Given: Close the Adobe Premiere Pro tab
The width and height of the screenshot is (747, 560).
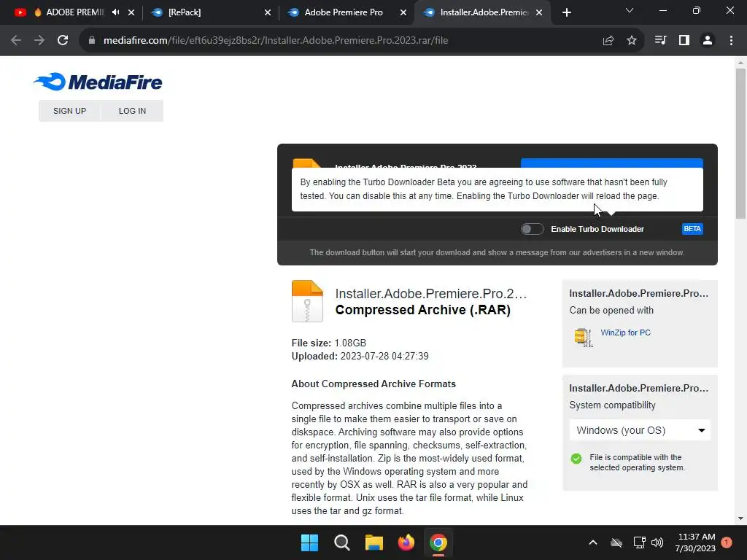Looking at the screenshot, I should [403, 12].
